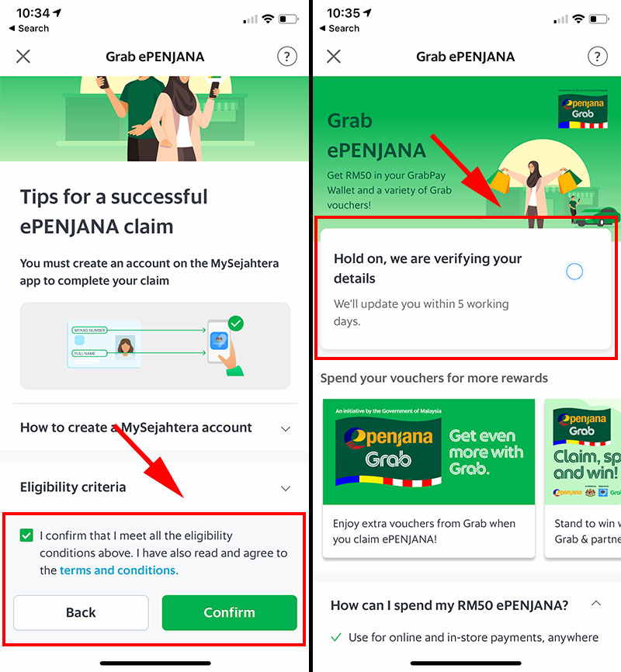Tap the Back button
The image size is (621, 672).
81,612
